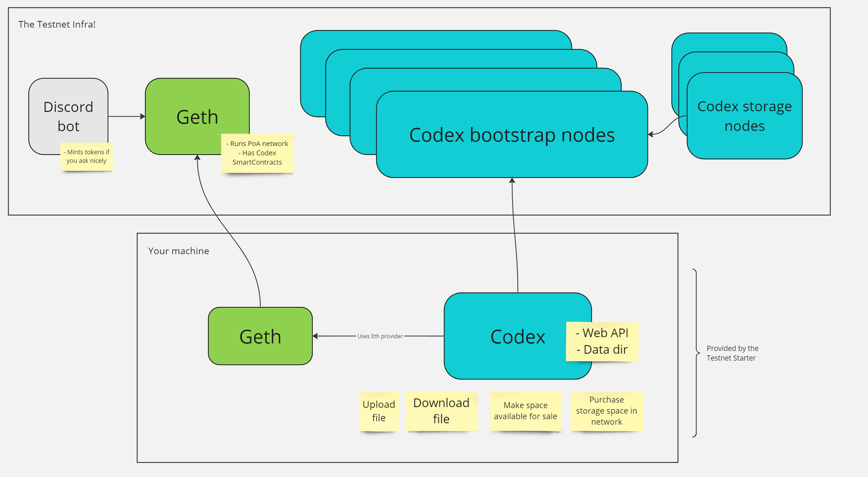Viewport: 868px width, 477px height.
Task: Select The Testnet Infra! frame title
Action: point(57,24)
